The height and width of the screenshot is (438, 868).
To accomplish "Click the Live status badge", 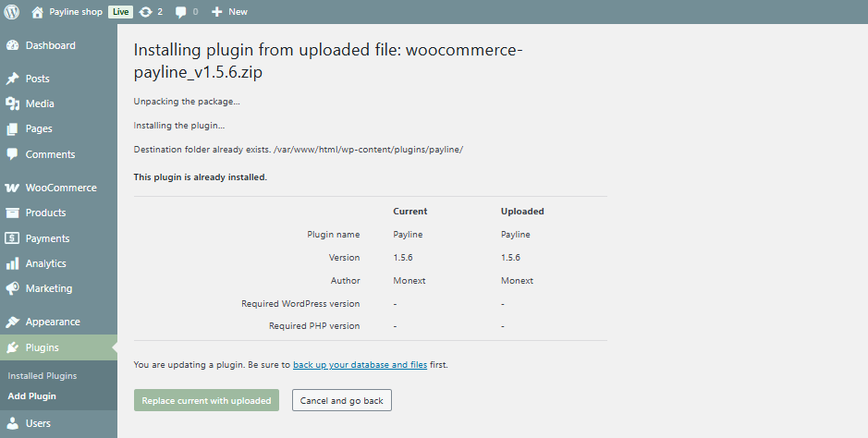I will [x=120, y=12].
